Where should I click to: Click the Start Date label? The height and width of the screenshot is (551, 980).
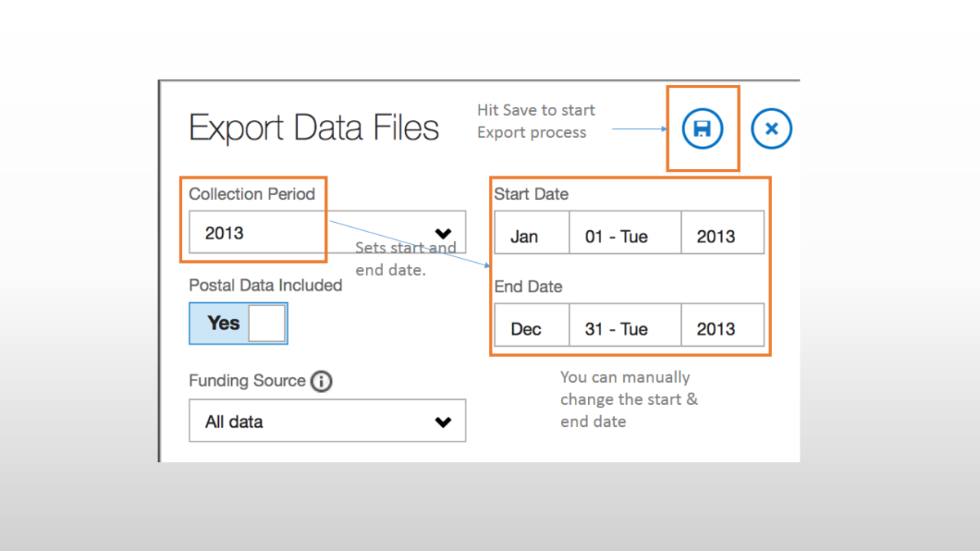point(531,194)
